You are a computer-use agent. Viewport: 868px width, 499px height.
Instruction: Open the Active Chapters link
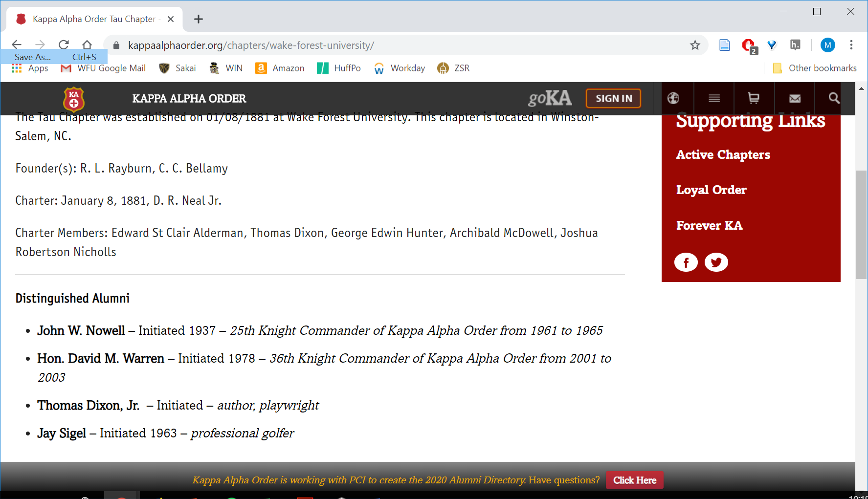[723, 155]
